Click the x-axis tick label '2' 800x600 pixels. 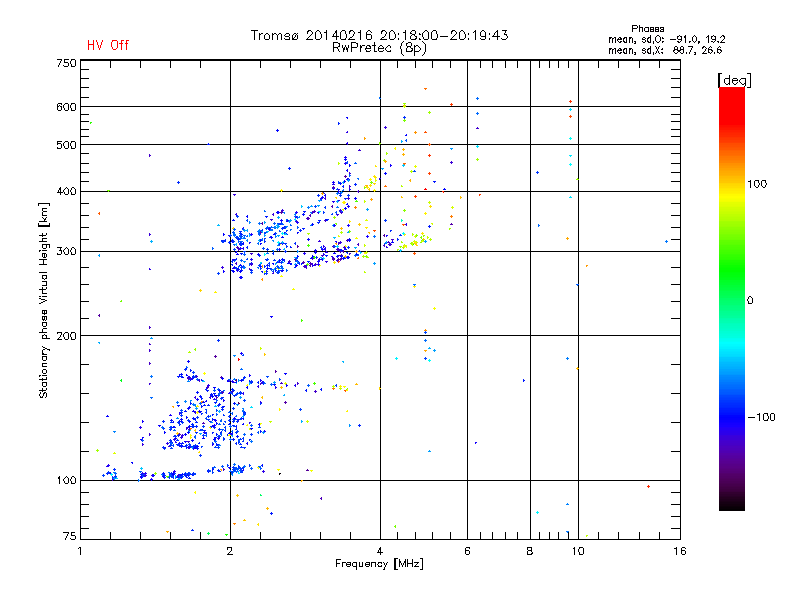point(230,551)
